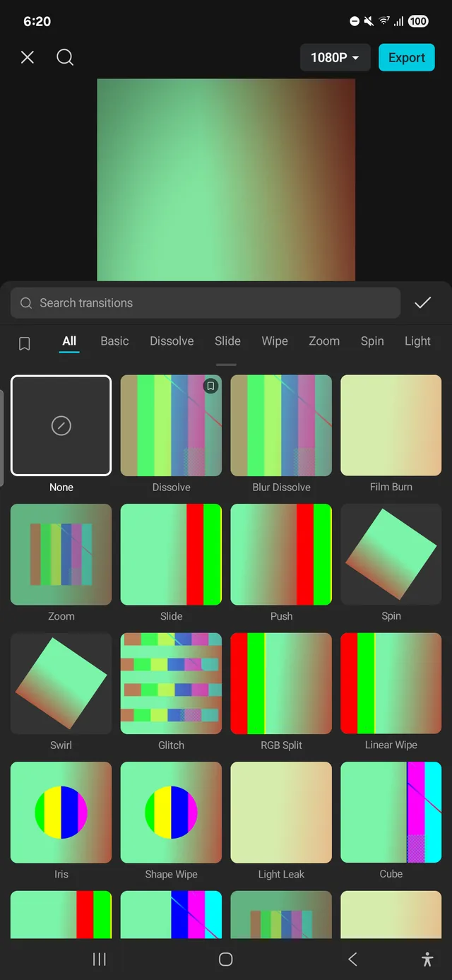
Task: Confirm selection with the checkmark icon
Action: [422, 303]
